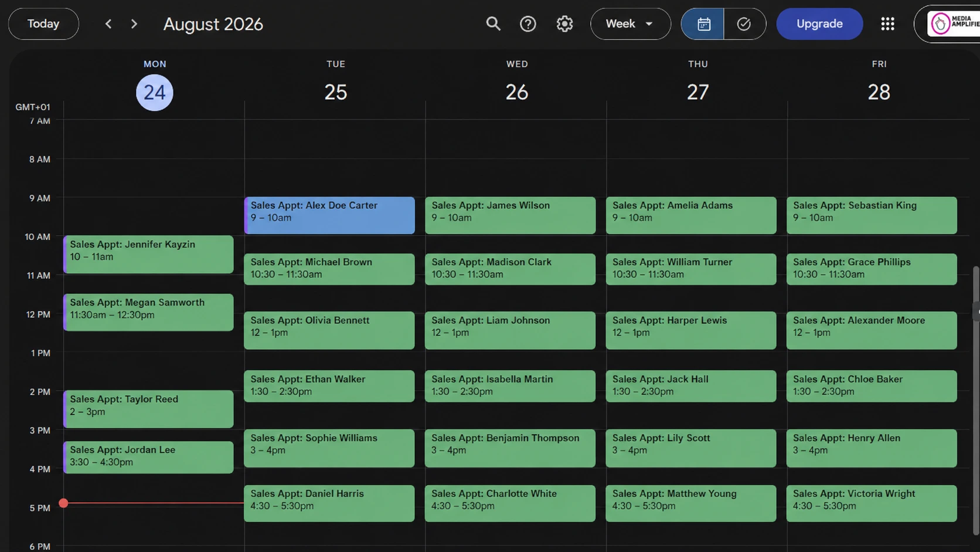Open Sales Appt: Jordan Lee event
The width and height of the screenshot is (980, 552).
coord(148,457)
